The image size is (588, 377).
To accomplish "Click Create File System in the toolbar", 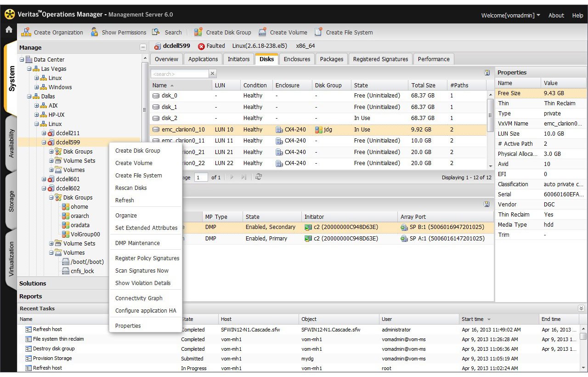I will (344, 32).
